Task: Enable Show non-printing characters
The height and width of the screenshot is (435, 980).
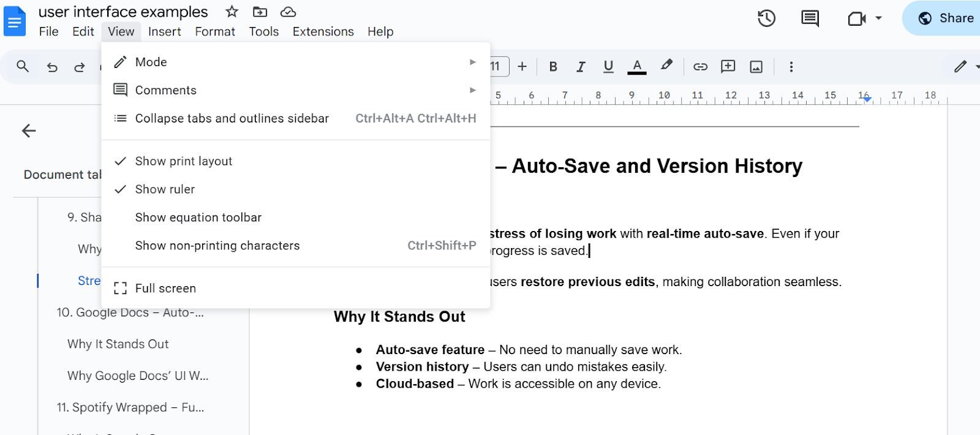Action: (296, 246)
